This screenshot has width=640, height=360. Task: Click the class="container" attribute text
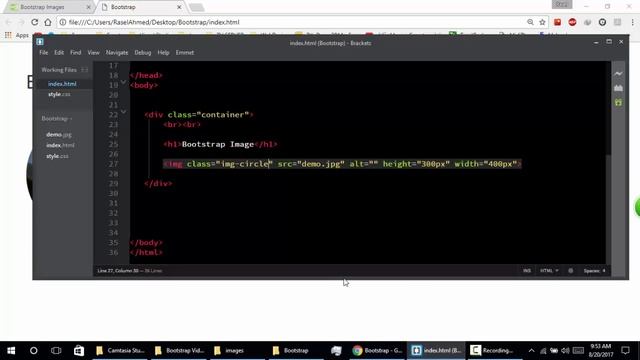pos(208,115)
